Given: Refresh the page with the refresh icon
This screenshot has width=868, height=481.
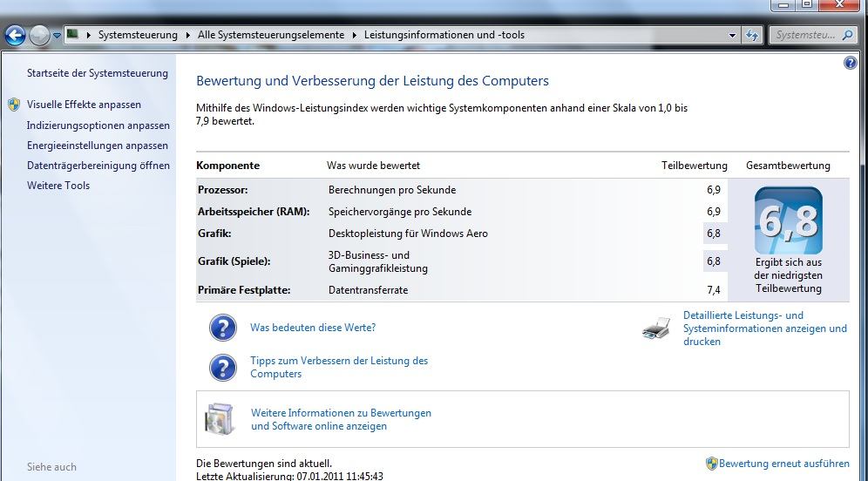Looking at the screenshot, I should click(x=752, y=35).
